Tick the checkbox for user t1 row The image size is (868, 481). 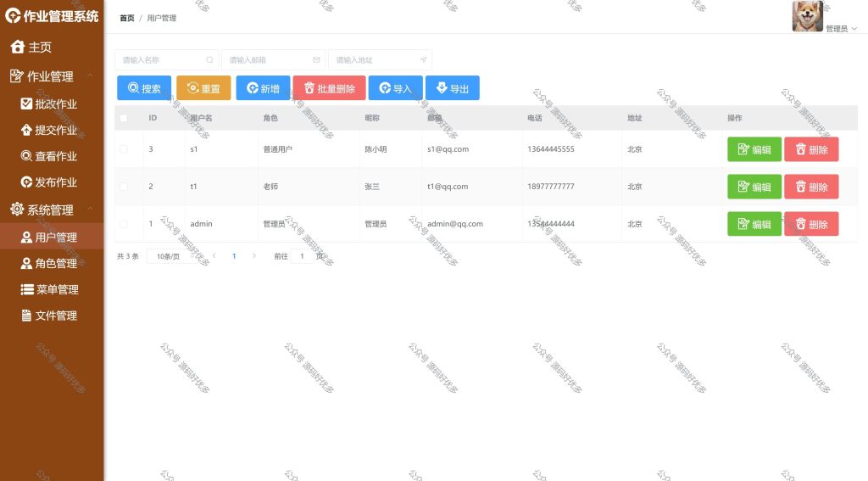pos(124,187)
